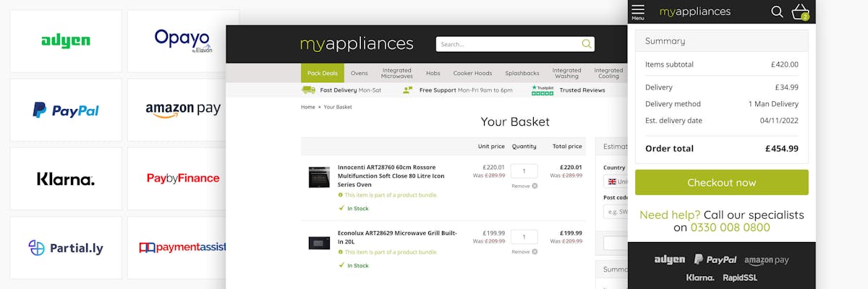Edit quantity field for Econolux microwave
Image resolution: width=868 pixels, height=289 pixels.
pyautogui.click(x=524, y=238)
